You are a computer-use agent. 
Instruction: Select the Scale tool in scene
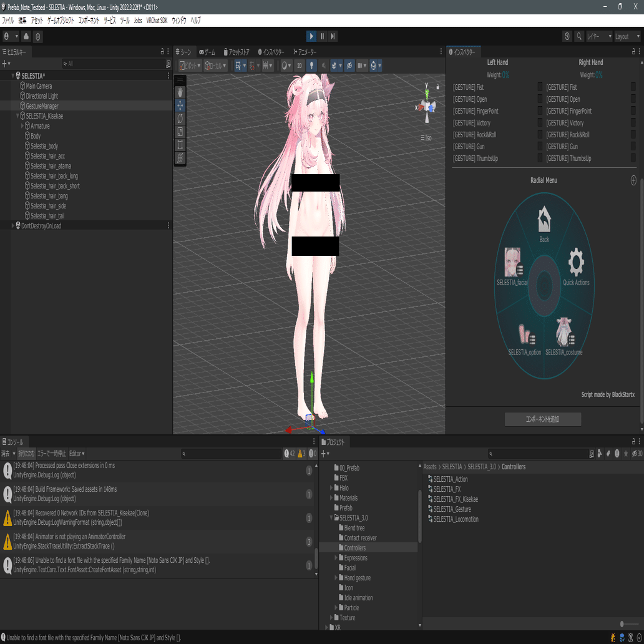tap(180, 132)
